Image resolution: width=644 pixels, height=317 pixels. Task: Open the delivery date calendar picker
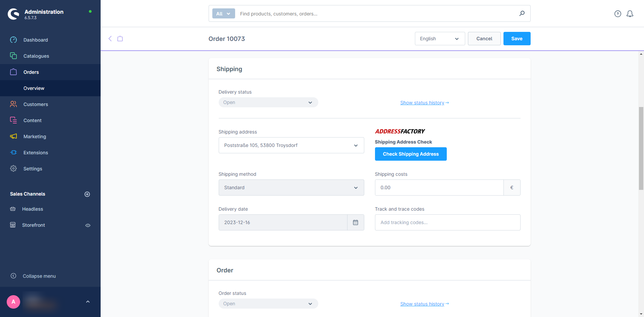[x=356, y=222]
